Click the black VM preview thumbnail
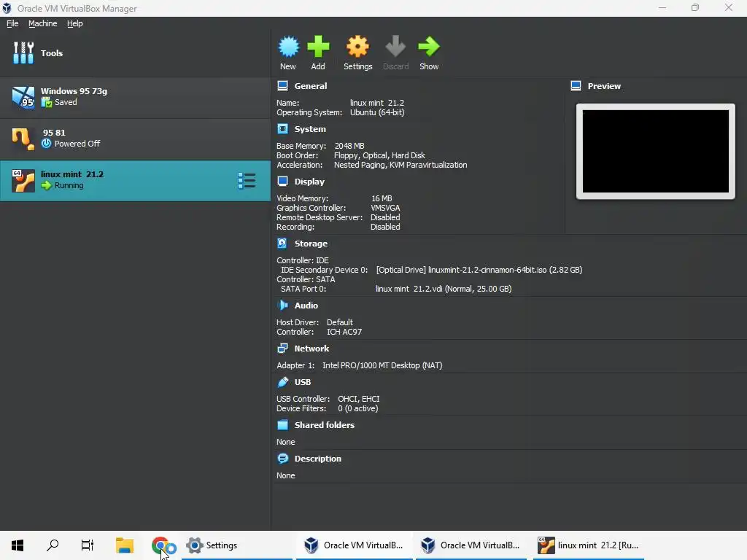The image size is (747, 560). tap(656, 152)
